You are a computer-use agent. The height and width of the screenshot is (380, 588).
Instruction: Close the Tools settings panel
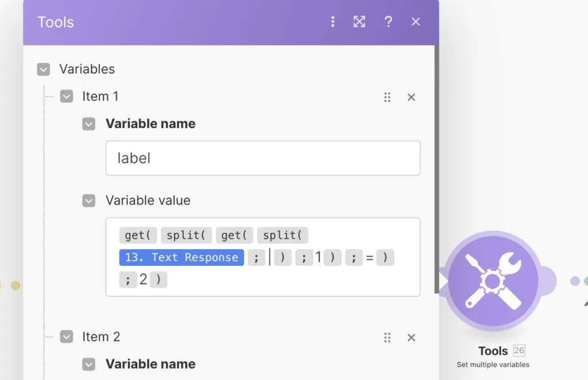pyautogui.click(x=416, y=22)
